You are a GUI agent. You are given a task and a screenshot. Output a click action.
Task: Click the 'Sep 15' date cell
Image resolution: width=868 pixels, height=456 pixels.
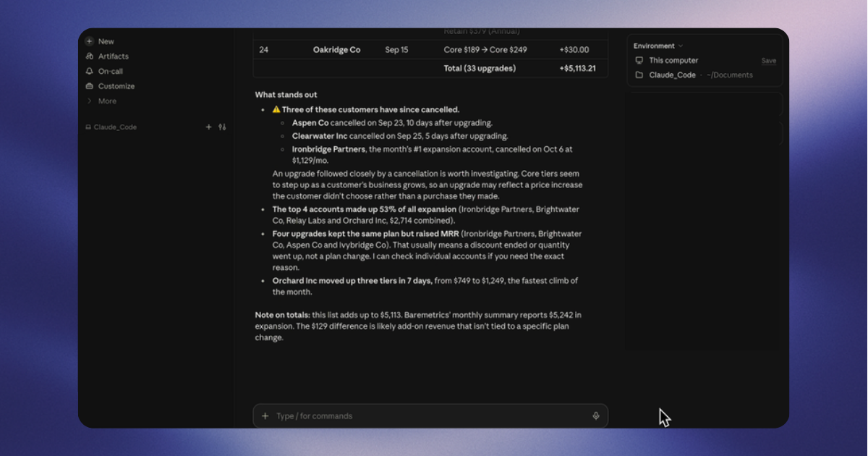click(x=396, y=50)
